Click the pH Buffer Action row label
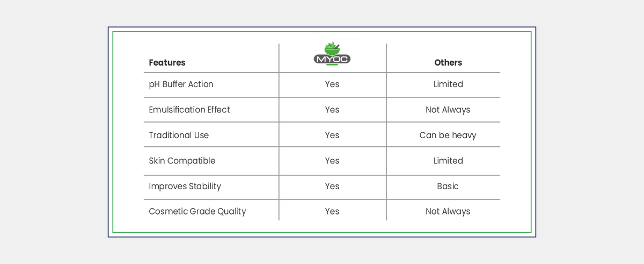644x264 pixels. [181, 84]
